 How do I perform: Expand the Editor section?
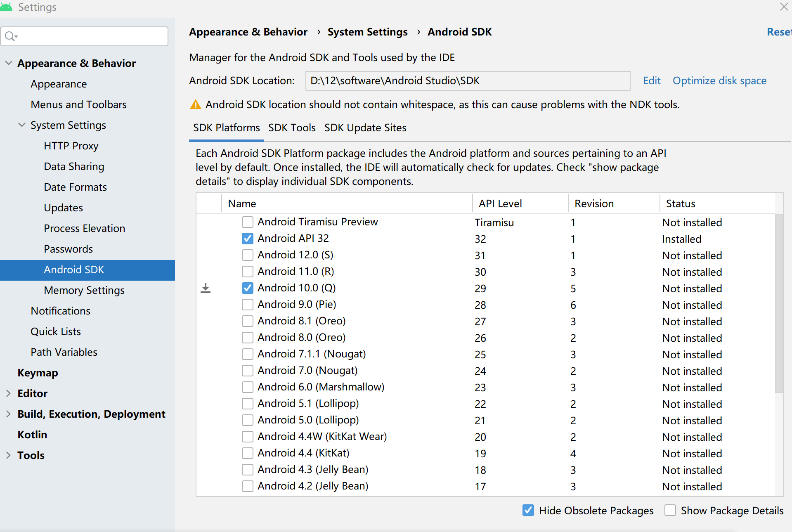pyautogui.click(x=9, y=393)
